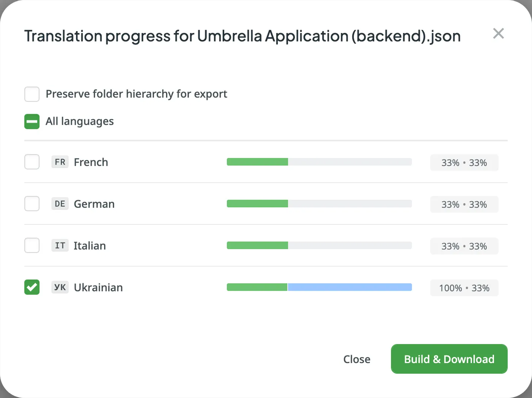532x398 pixels.
Task: Click the checkmark icon on Ukrainian's checkbox
Action: pos(32,287)
